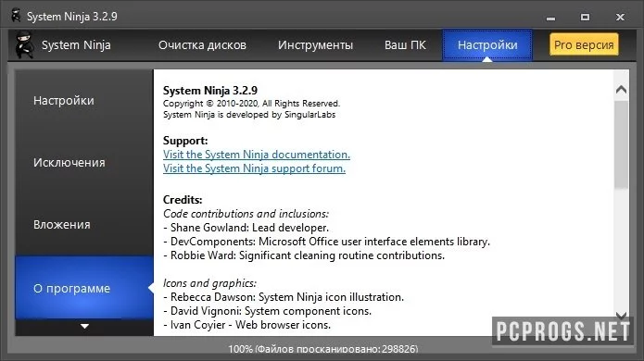Click the scrollbar down arrow

coord(622,315)
